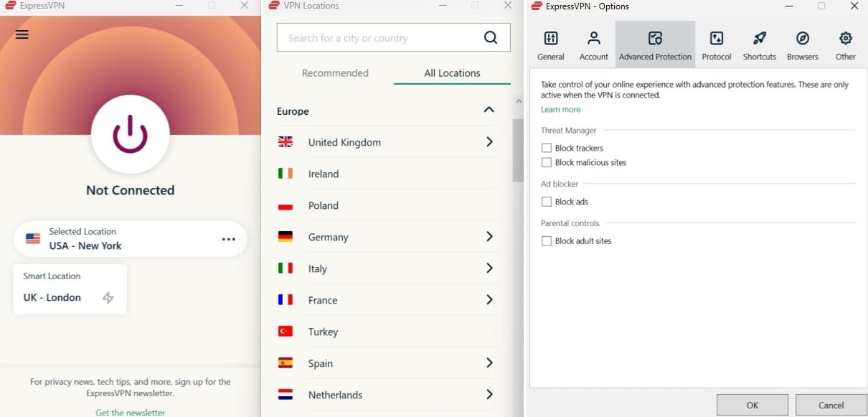Click the Ireland flag icon

point(286,174)
